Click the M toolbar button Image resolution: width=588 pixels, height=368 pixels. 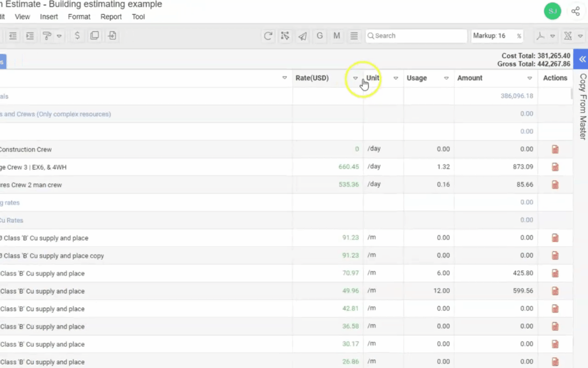click(x=337, y=36)
